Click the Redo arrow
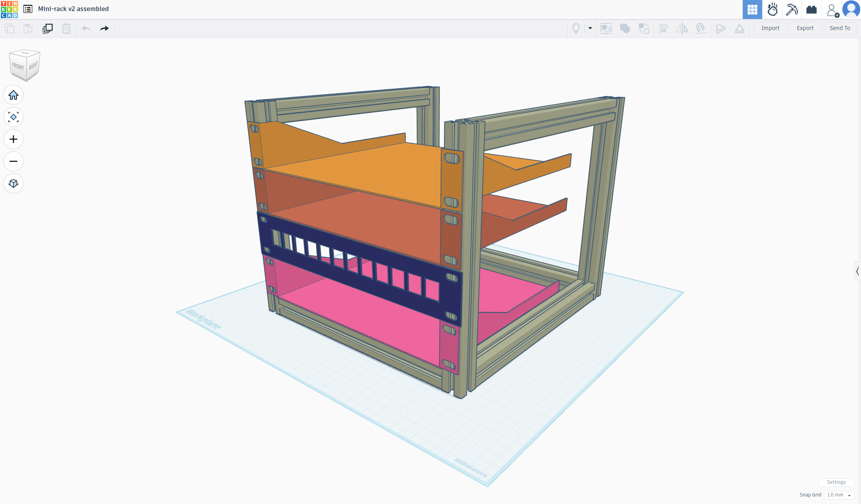Screen dimensions: 861x504 click(104, 28)
